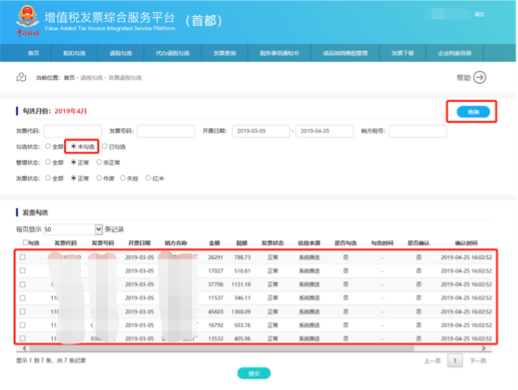
Task: Open the 发票查询 navigation tab
Action: [225, 53]
